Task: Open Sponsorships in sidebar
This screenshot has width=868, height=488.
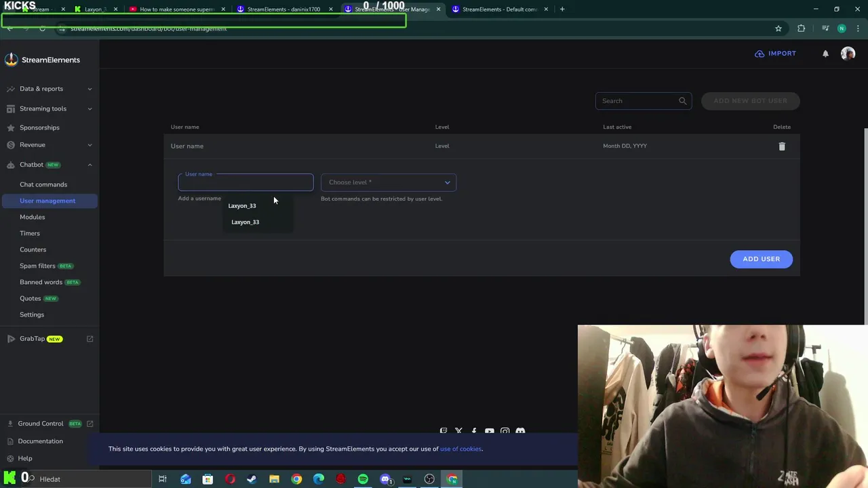Action: tap(39, 127)
